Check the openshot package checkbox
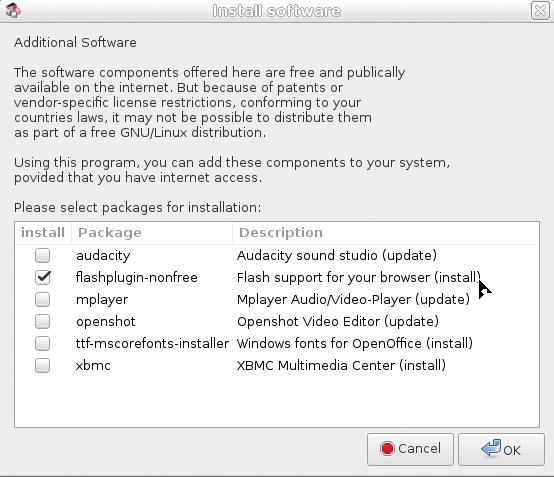Viewport: 554px width, 477px height. point(42,321)
